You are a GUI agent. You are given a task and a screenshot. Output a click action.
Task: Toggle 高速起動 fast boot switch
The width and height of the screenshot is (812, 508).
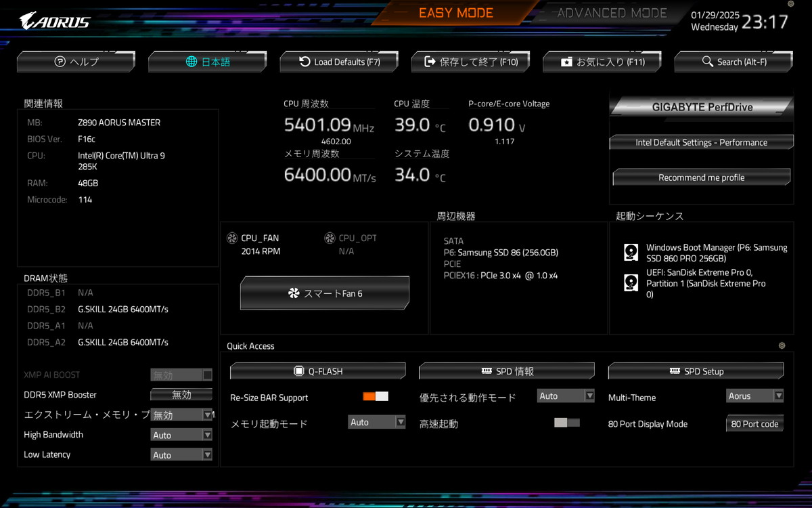click(567, 423)
